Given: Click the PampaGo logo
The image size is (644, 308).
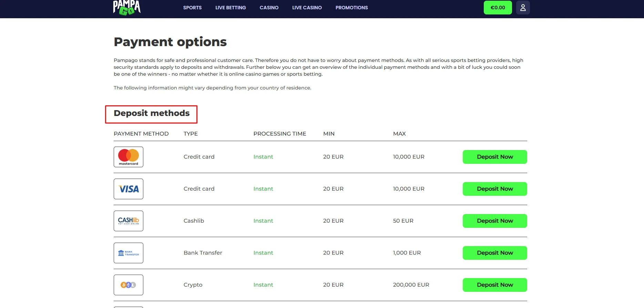Looking at the screenshot, I should [127, 8].
